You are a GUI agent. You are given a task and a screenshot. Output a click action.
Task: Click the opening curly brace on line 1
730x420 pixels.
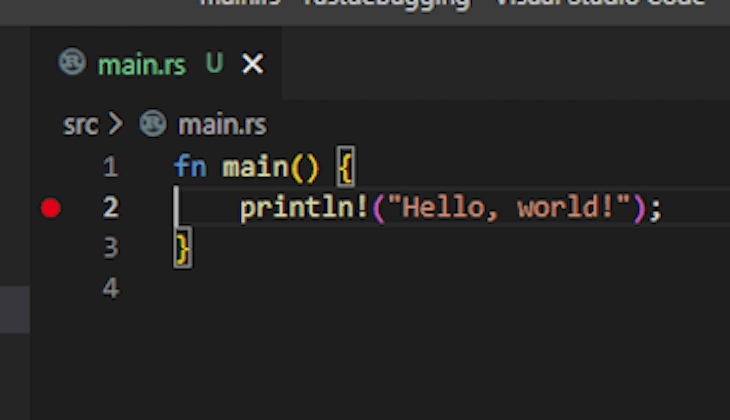pyautogui.click(x=346, y=167)
